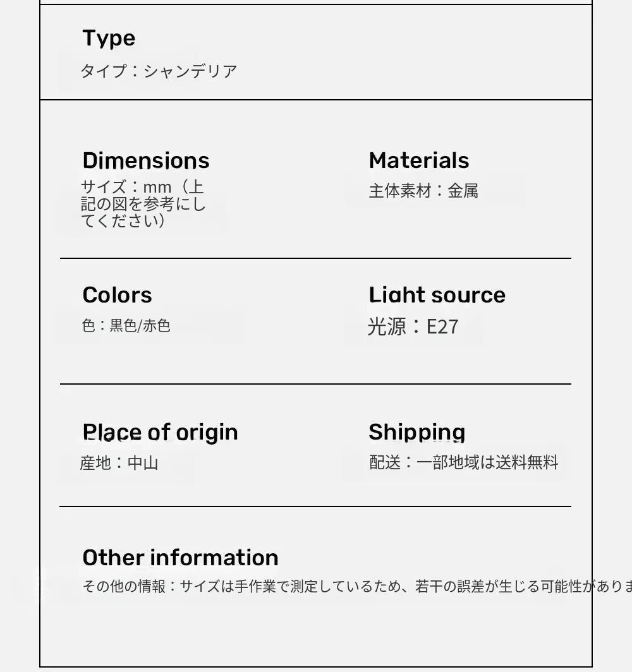
Task: Select the Other information heading
Action: [181, 558]
